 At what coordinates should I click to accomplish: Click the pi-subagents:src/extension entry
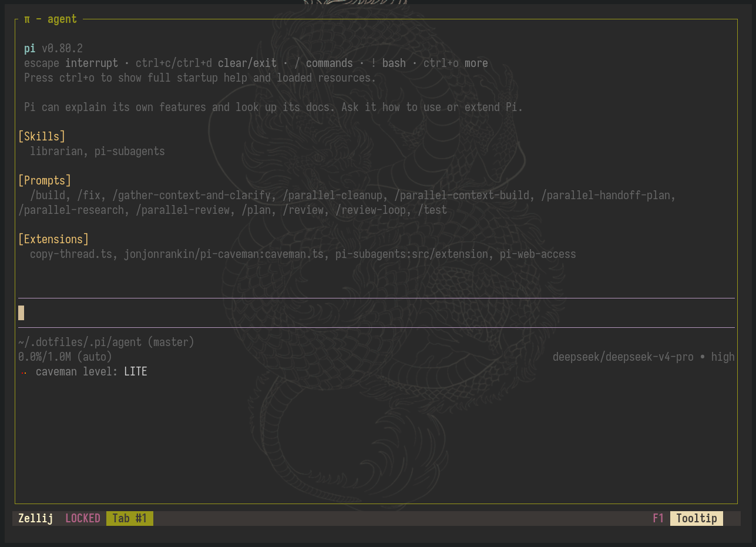pos(412,254)
